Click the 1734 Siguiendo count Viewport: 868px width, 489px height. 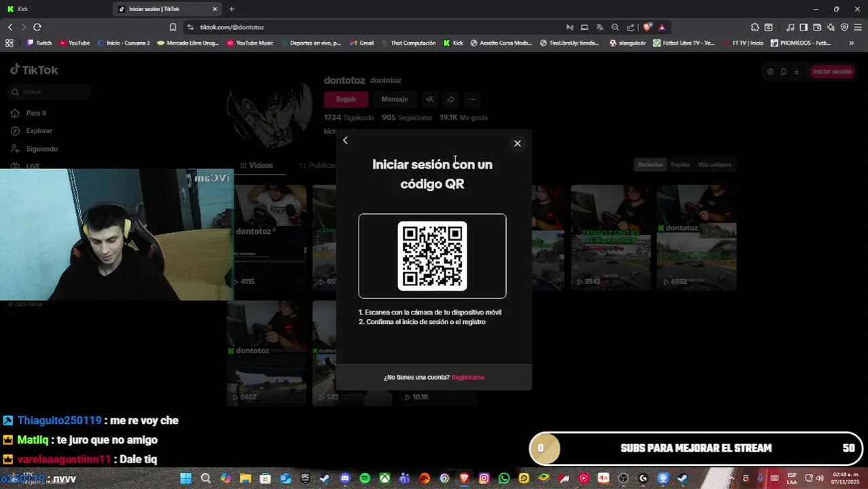349,117
